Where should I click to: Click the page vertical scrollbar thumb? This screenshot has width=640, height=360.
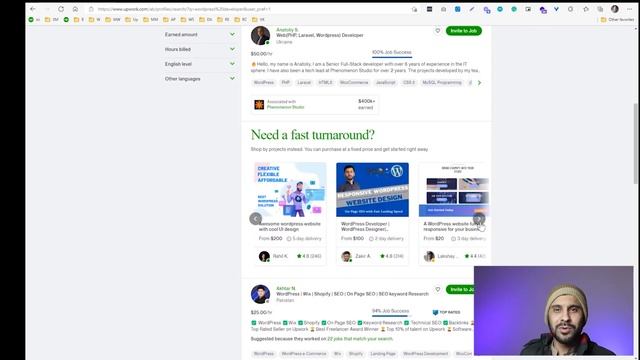[x=636, y=143]
